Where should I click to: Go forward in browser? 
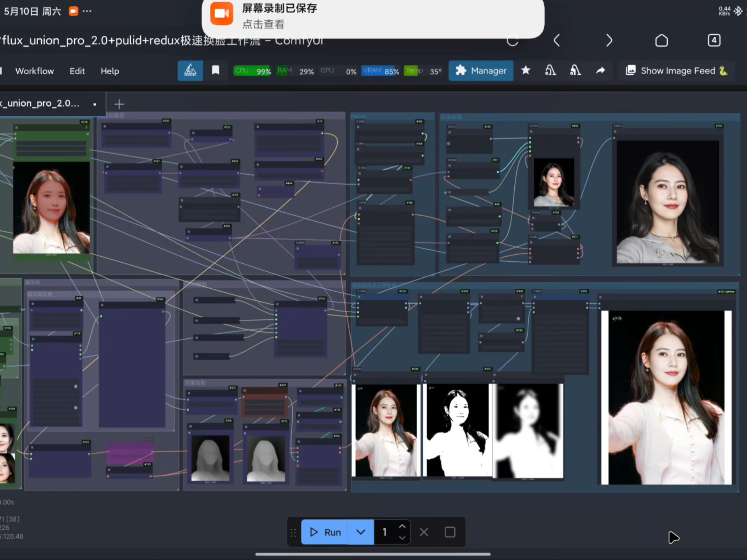click(609, 40)
